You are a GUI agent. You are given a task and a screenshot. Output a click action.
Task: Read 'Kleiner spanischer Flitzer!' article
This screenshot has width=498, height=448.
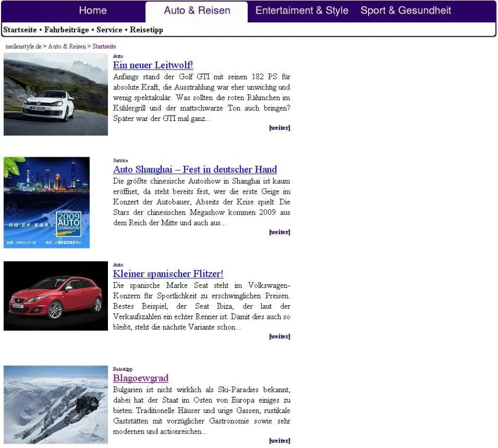[x=168, y=274]
